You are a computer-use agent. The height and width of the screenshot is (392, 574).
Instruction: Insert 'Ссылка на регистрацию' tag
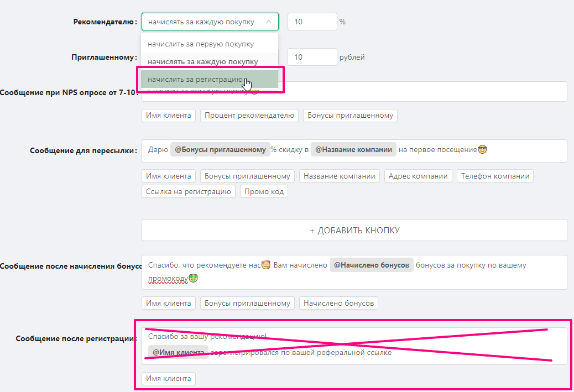[x=189, y=191]
